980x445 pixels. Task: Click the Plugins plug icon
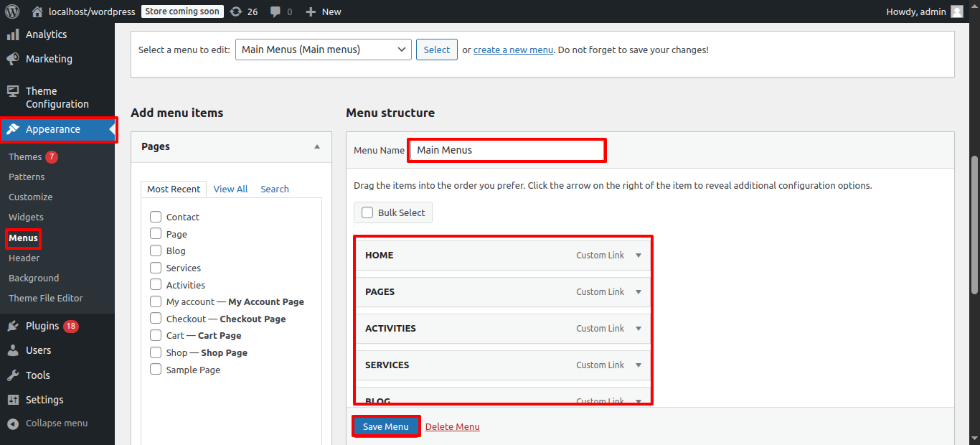point(13,326)
